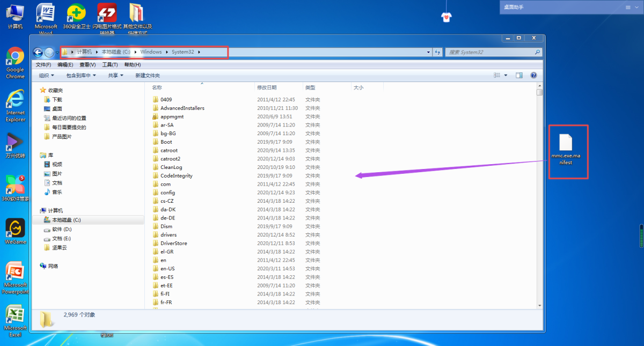This screenshot has height=346, width=644.
Task: Open Google Chrome desktop shortcut
Action: tap(15, 62)
